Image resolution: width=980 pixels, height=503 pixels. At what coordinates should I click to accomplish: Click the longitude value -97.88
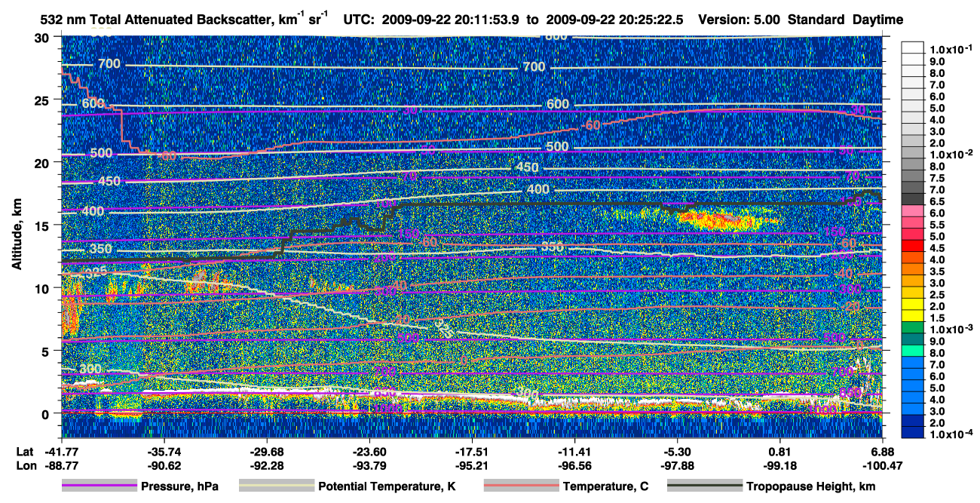[x=677, y=465]
